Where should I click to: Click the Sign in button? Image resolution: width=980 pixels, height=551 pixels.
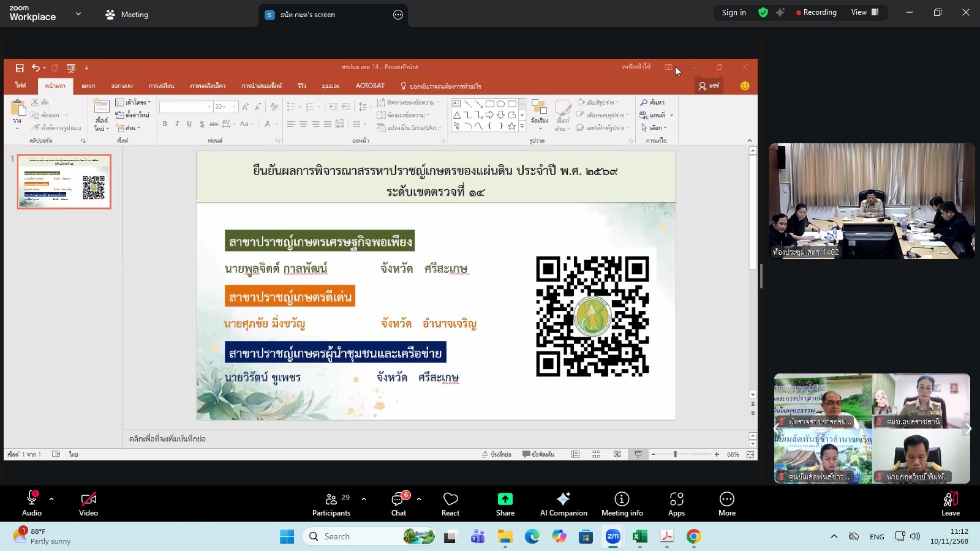[x=733, y=12]
